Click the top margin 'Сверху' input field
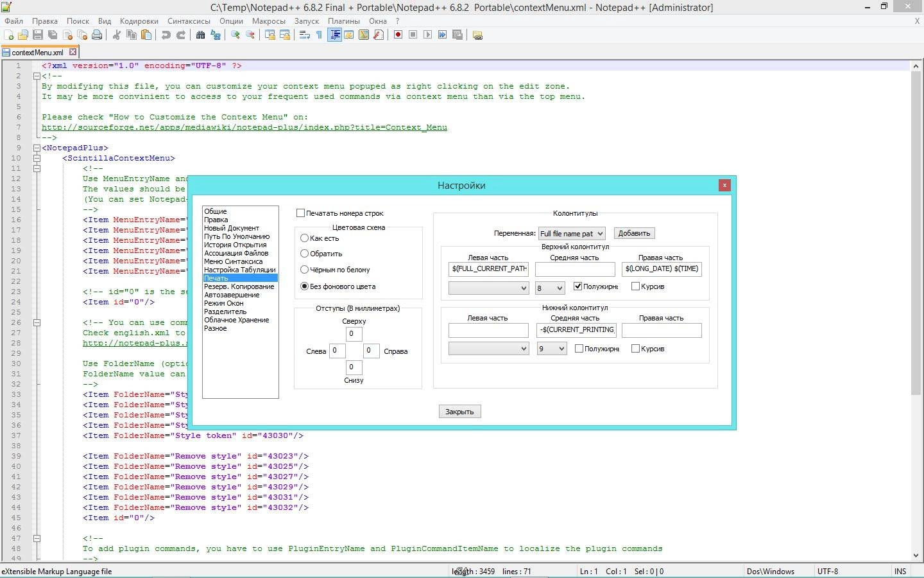Screen dimensions: 924x578 [354, 334]
